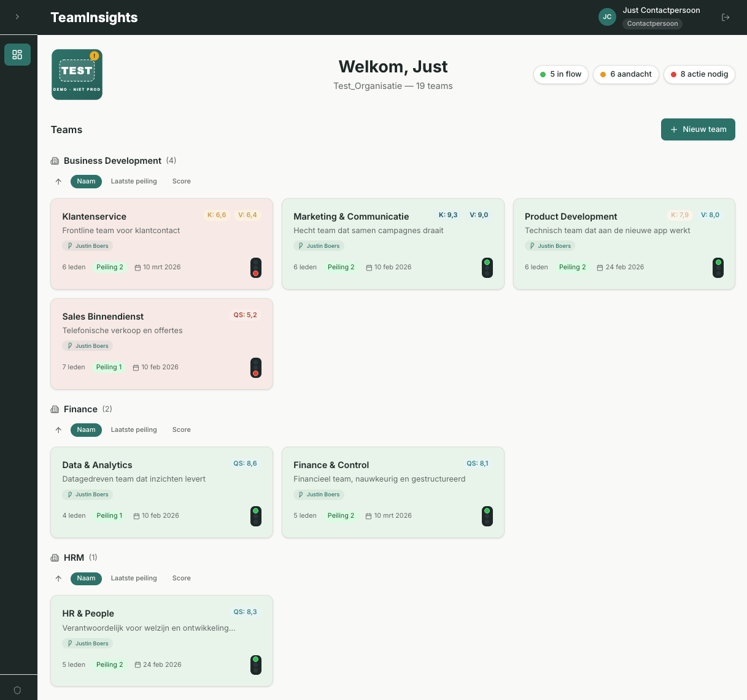Image resolution: width=747 pixels, height=700 pixels.
Task: Open the Klantenservice team card title
Action: point(95,217)
